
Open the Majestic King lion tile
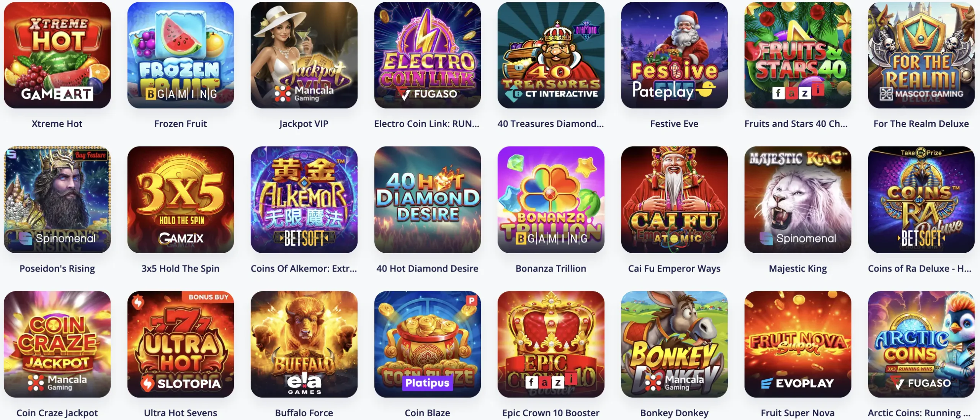point(798,200)
